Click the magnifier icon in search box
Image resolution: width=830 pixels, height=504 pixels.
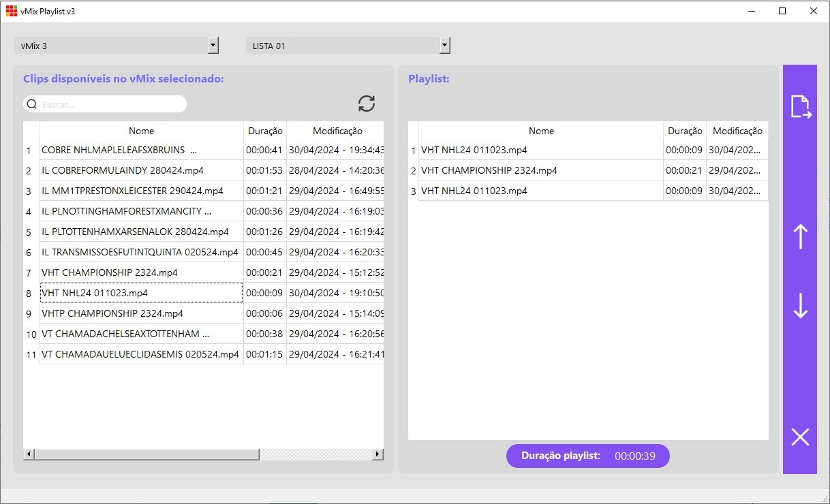coord(32,104)
